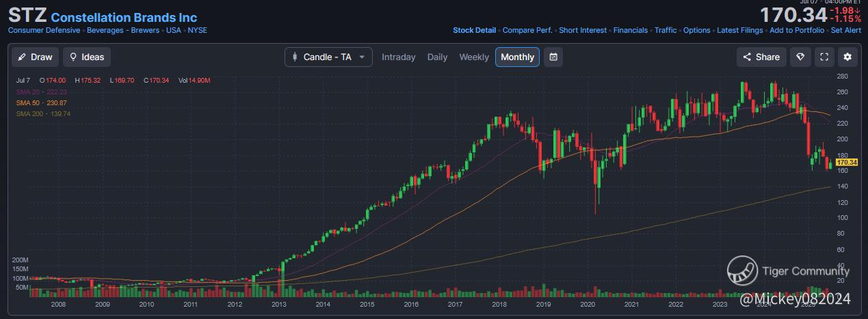Click the diamond premium icon

(800, 57)
